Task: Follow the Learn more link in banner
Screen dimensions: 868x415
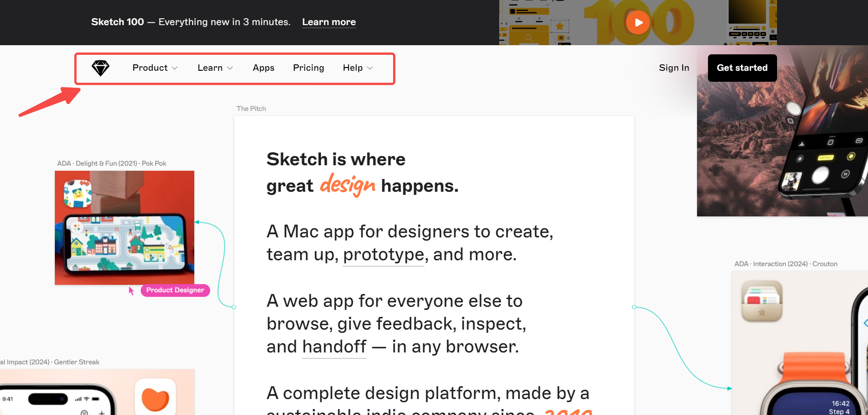Action: [329, 22]
